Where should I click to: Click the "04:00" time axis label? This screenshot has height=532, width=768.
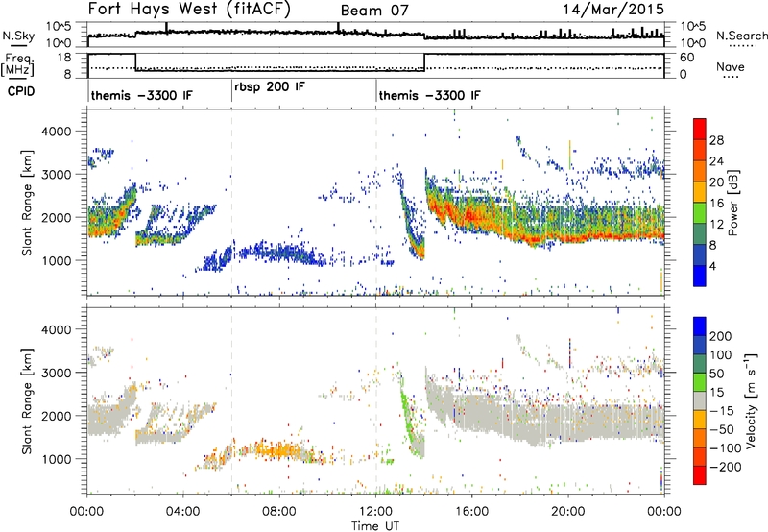tap(182, 512)
